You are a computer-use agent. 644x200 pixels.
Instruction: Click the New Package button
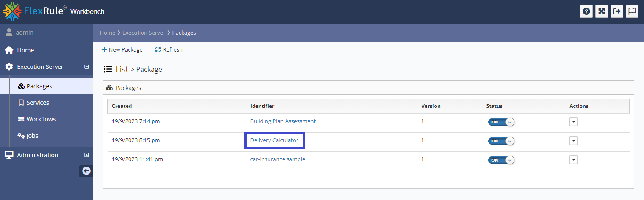122,49
